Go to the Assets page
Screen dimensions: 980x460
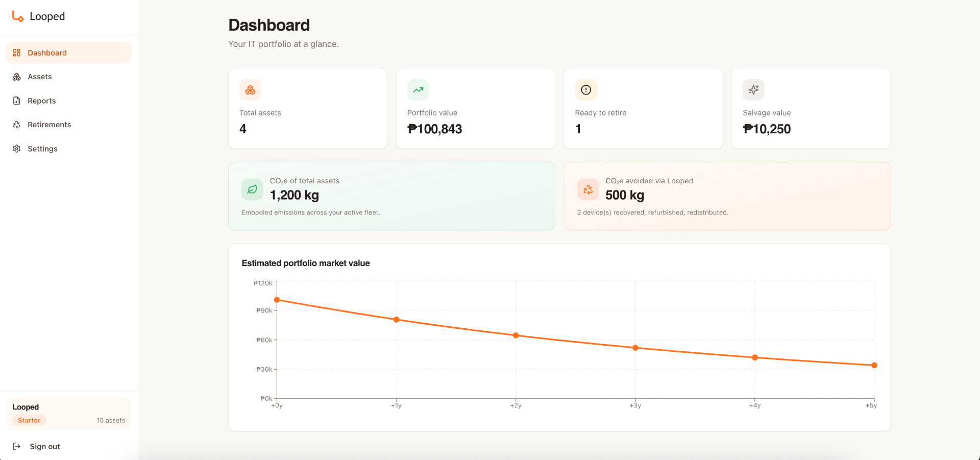click(69, 77)
